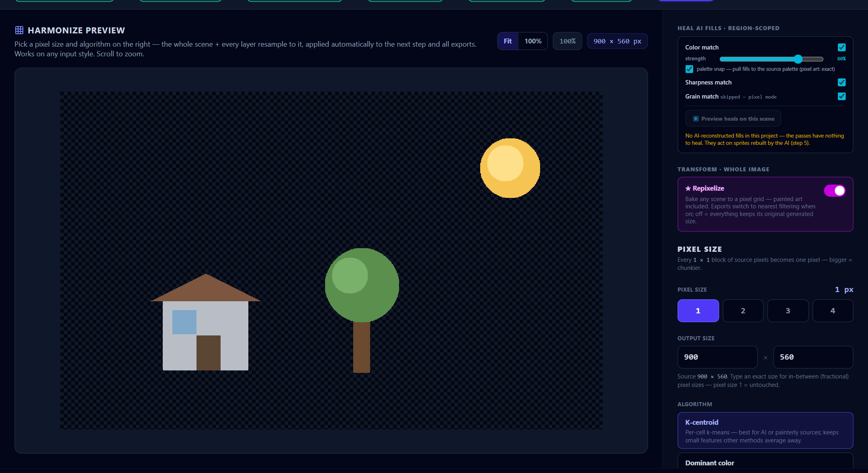Click the sun sprite in preview
This screenshot has width=868, height=473.
[510, 168]
